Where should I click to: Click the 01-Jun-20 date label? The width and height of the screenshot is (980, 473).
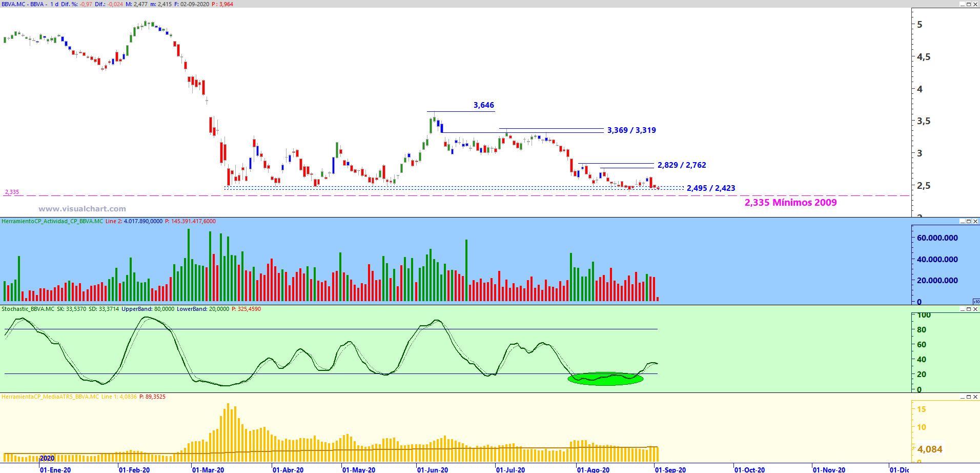pos(433,469)
